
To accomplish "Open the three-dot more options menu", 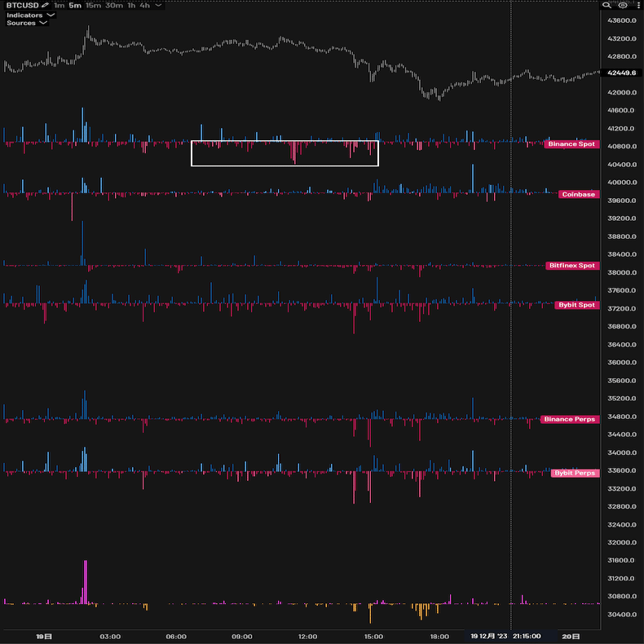I will [x=638, y=6].
